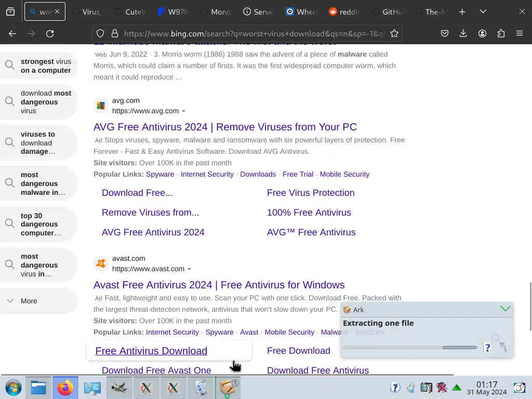This screenshot has width=532, height=399.
Task: Open the clock showing 01:17
Action: [486, 388]
